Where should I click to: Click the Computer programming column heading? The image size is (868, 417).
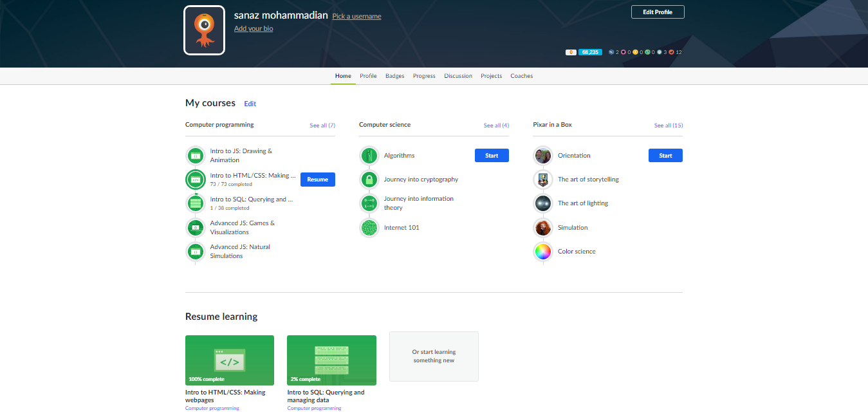(219, 125)
